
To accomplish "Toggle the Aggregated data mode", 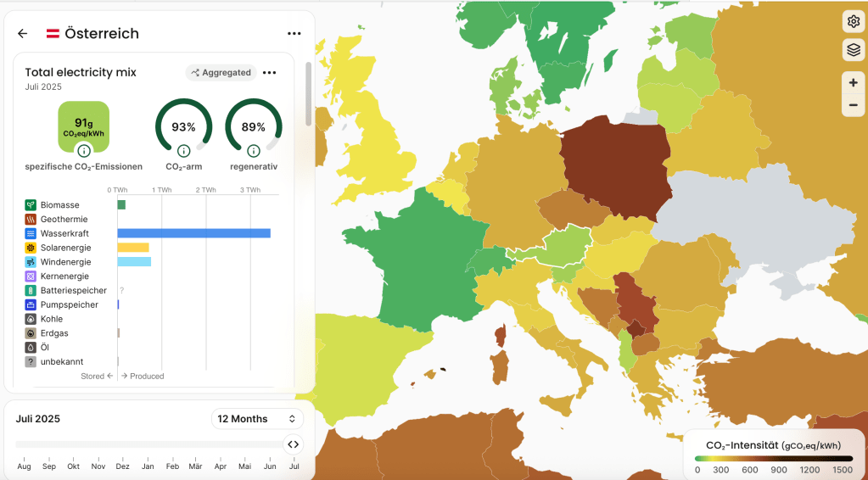I will 221,73.
